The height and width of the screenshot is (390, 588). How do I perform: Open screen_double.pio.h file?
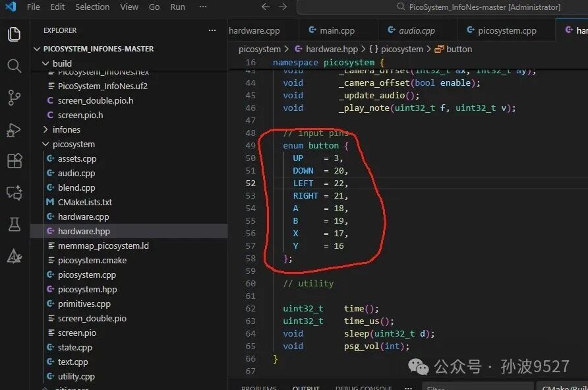coord(129,100)
